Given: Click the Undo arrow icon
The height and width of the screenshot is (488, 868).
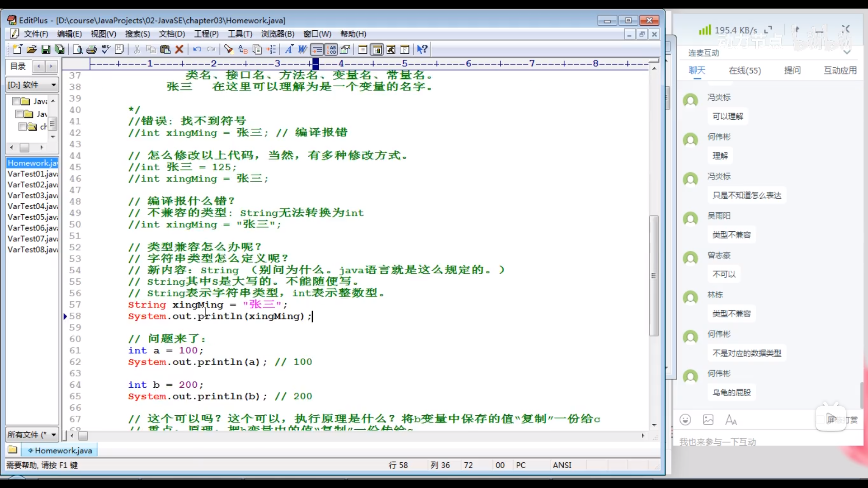Looking at the screenshot, I should (x=197, y=49).
